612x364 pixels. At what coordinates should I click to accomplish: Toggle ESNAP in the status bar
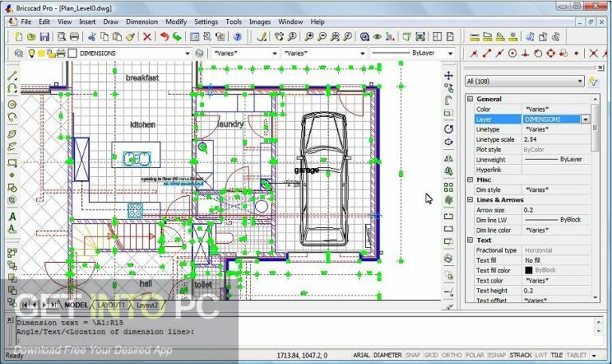(x=497, y=355)
